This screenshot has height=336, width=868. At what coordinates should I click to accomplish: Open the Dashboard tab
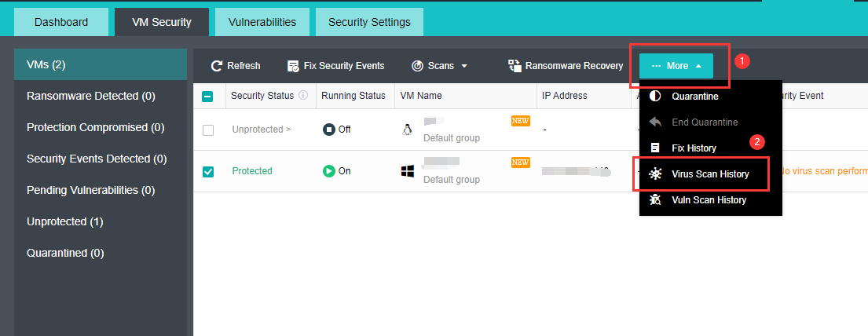point(61,22)
